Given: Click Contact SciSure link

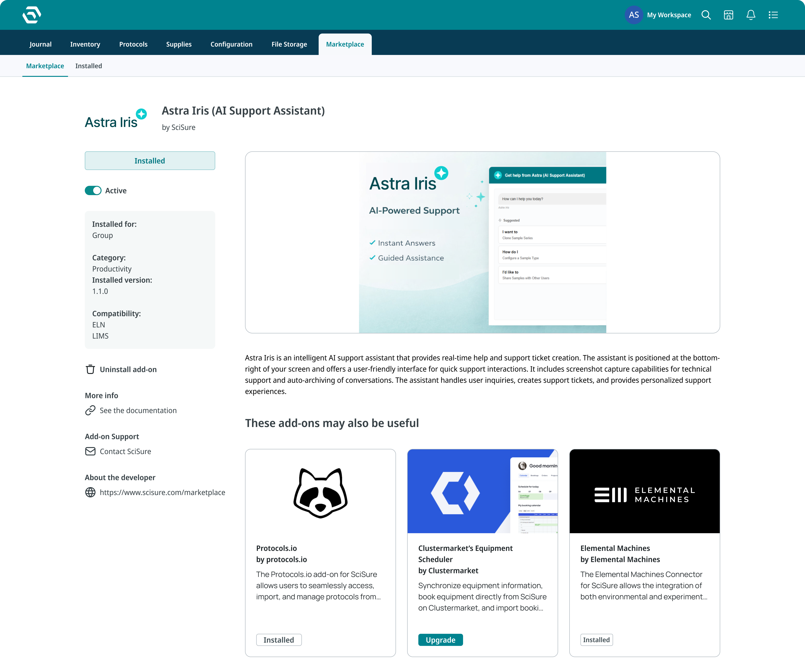Looking at the screenshot, I should (125, 451).
